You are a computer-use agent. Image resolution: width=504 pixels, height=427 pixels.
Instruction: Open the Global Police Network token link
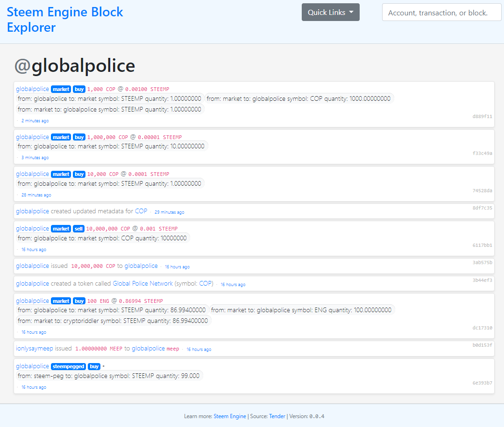pyautogui.click(x=143, y=283)
